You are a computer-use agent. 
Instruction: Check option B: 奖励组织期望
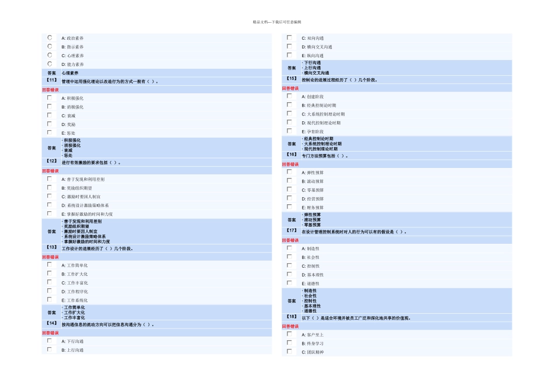pos(50,188)
